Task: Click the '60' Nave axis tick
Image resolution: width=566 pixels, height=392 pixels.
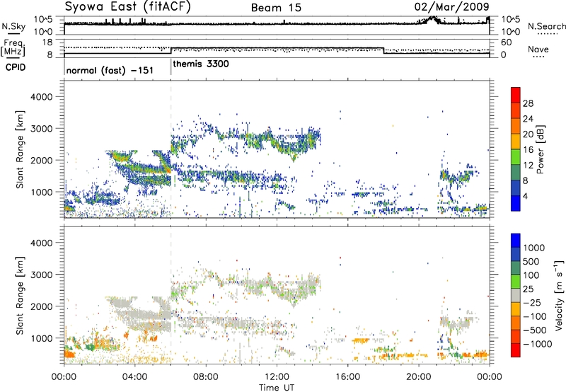Action: pos(507,42)
